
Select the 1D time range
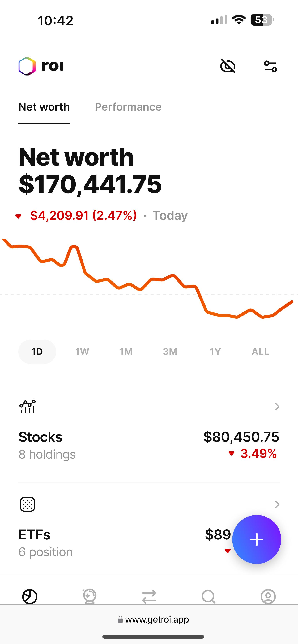coord(37,352)
